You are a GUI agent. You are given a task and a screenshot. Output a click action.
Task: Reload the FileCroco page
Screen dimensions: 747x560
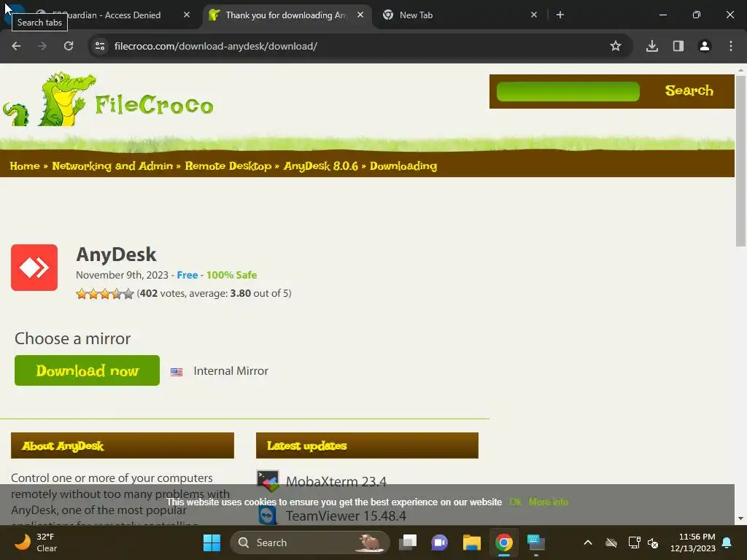tap(69, 46)
